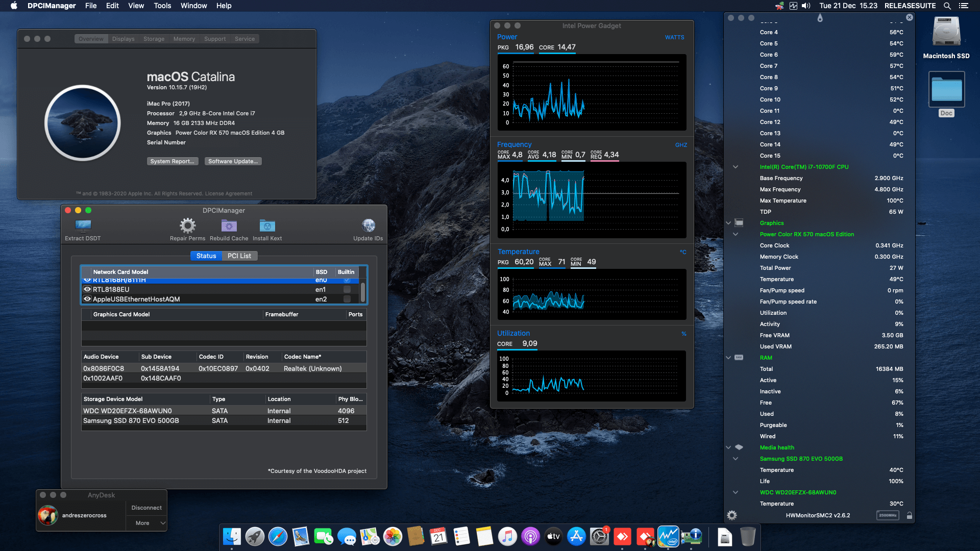The width and height of the screenshot is (980, 551).
Task: Click Update IDs globe icon
Action: point(368,226)
